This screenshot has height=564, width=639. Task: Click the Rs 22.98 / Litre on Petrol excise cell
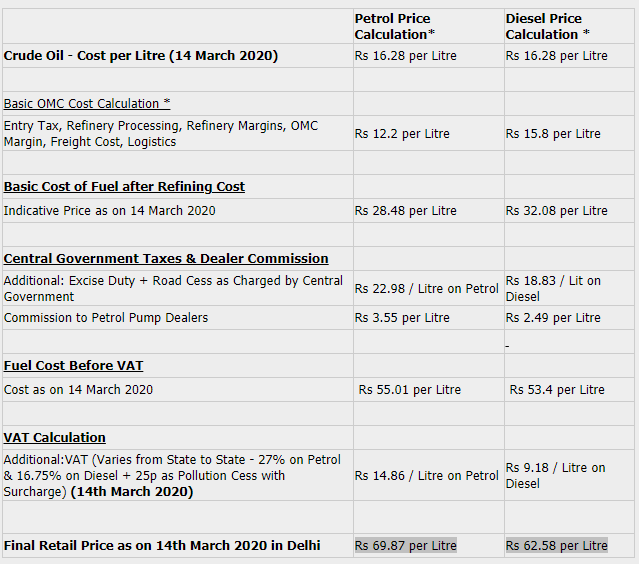[426, 289]
